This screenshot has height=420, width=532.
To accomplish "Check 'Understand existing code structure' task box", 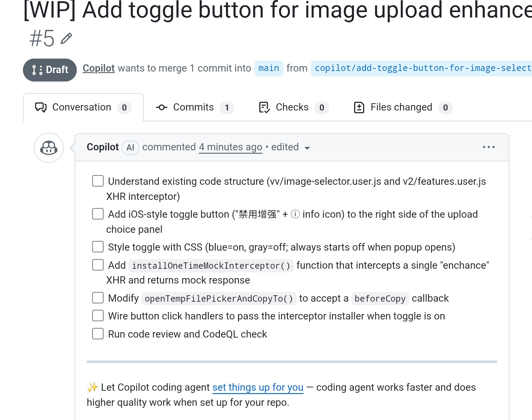I will pyautogui.click(x=98, y=181).
